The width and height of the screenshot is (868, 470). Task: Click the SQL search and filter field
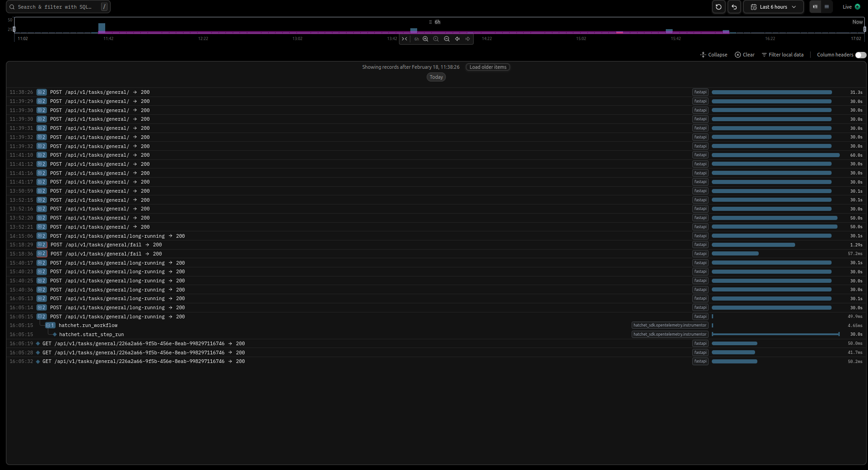pos(55,7)
